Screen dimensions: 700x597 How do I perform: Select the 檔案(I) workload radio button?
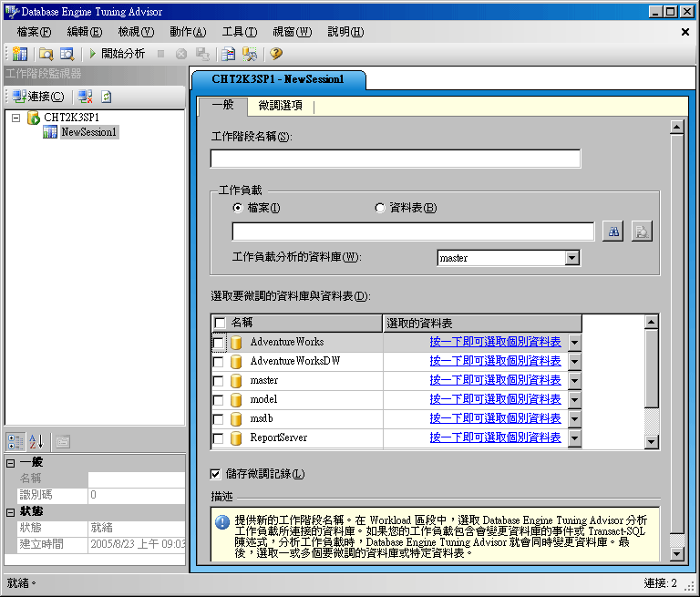tap(238, 208)
